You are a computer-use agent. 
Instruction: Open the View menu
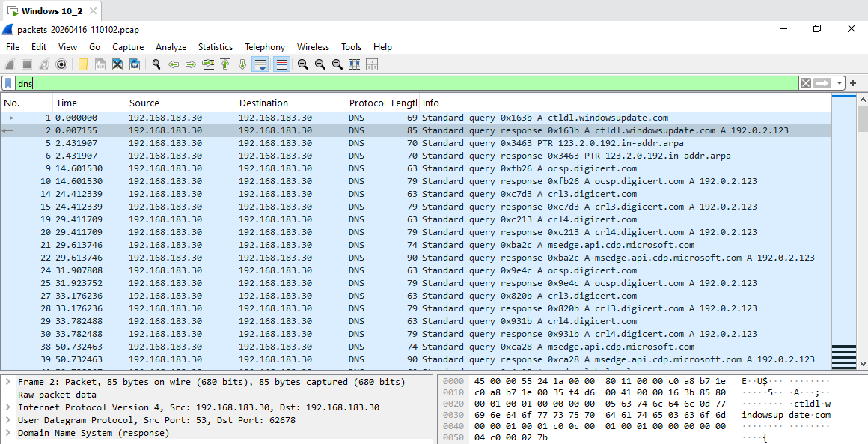[x=67, y=47]
